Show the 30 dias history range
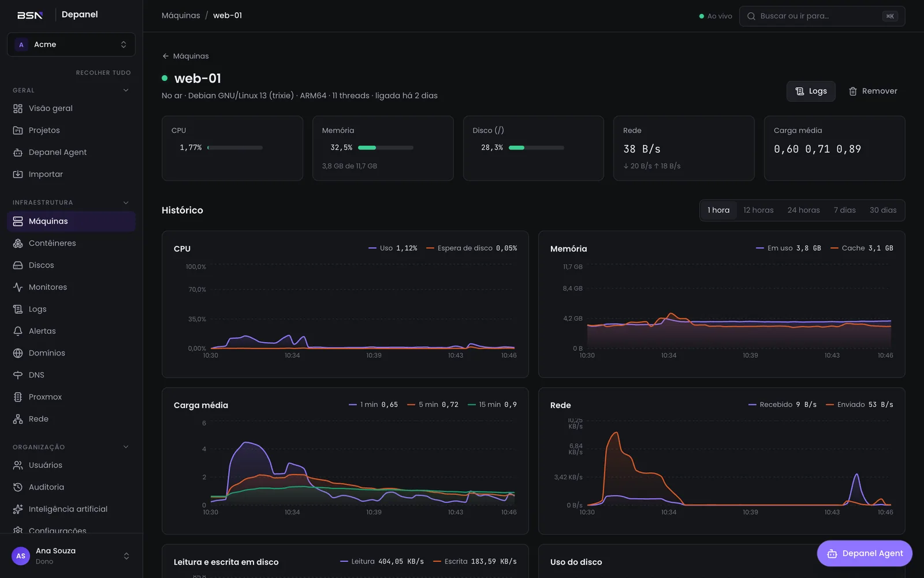The width and height of the screenshot is (924, 578). [883, 210]
